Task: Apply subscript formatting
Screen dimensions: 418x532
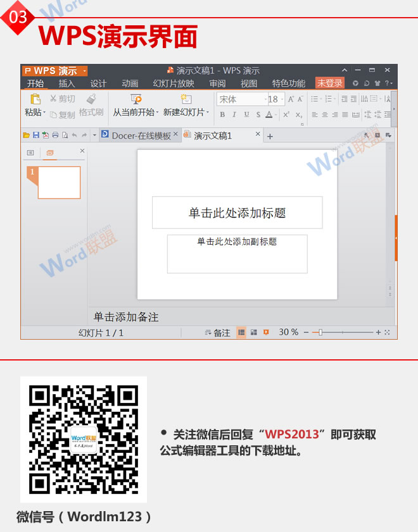Action: (x=298, y=115)
